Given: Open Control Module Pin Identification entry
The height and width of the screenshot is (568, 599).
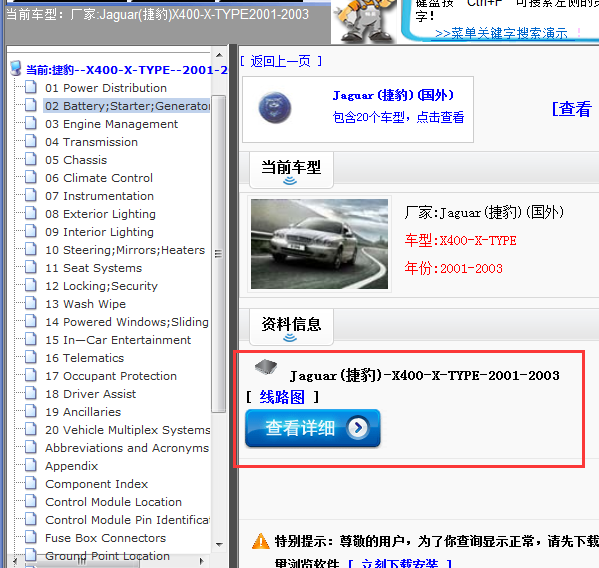Looking at the screenshot, I should pyautogui.click(x=128, y=519).
